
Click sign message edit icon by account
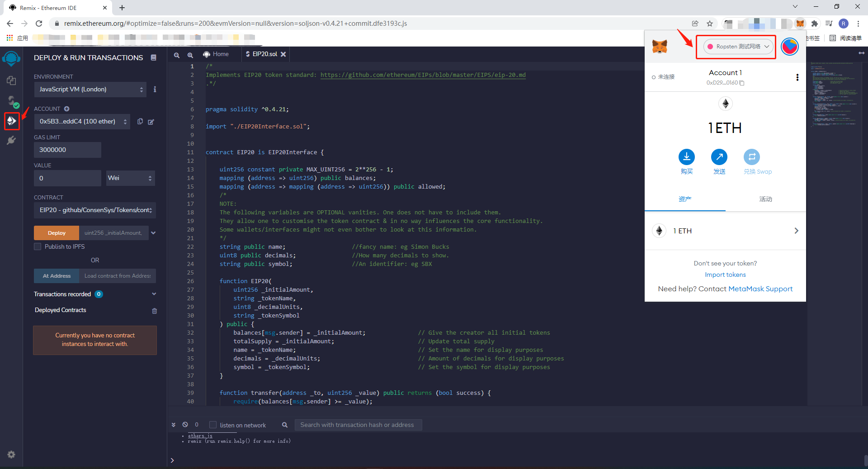pos(151,122)
